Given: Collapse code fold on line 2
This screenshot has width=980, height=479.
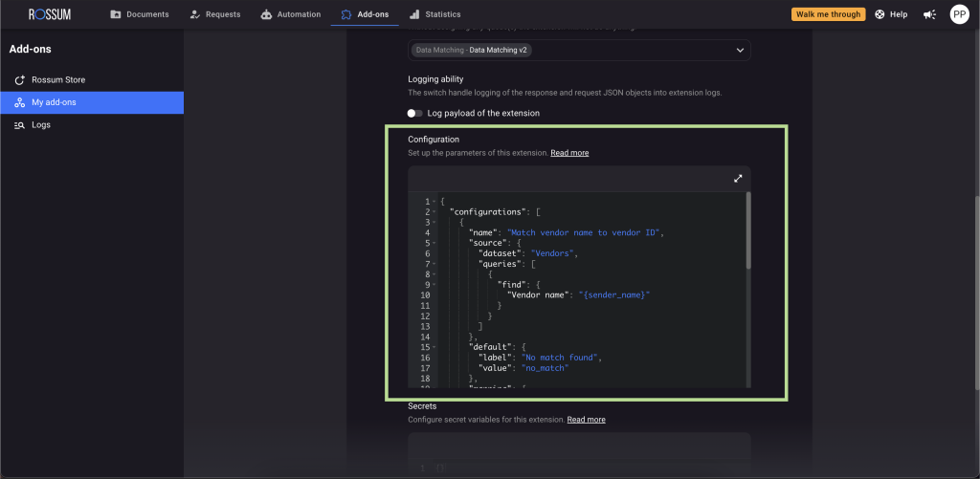Looking at the screenshot, I should pyautogui.click(x=434, y=211).
